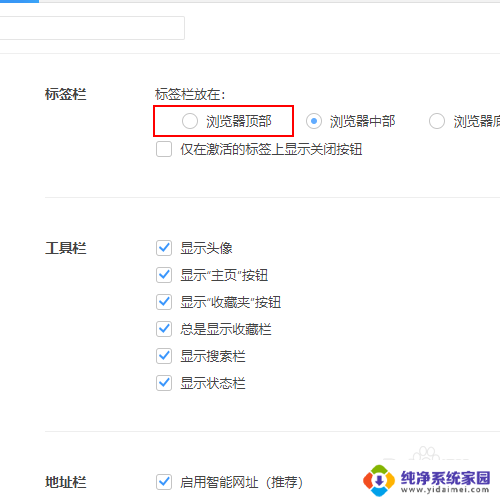Click the 显示搜索栏 label text
The width and height of the screenshot is (500, 500).
tap(213, 356)
